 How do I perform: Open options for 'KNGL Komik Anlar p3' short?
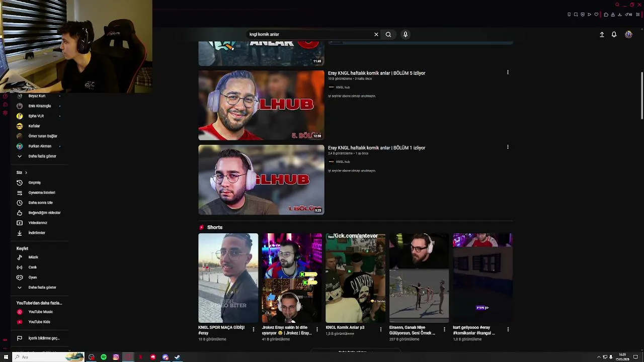click(x=380, y=329)
